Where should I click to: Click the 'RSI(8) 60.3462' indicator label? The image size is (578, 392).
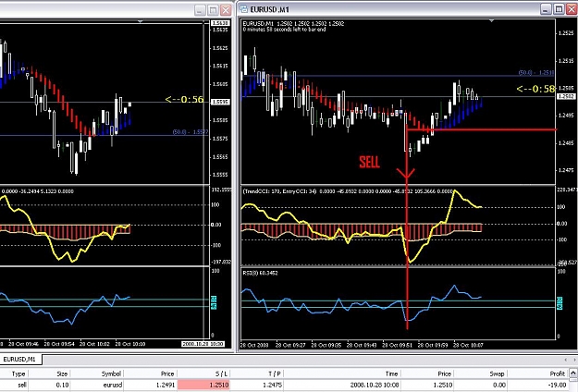260,273
